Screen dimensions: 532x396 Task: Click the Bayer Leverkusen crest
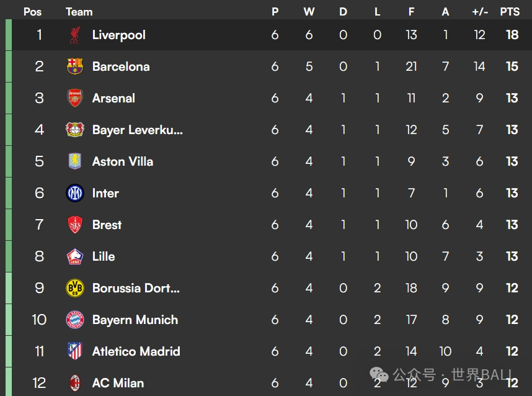point(75,129)
